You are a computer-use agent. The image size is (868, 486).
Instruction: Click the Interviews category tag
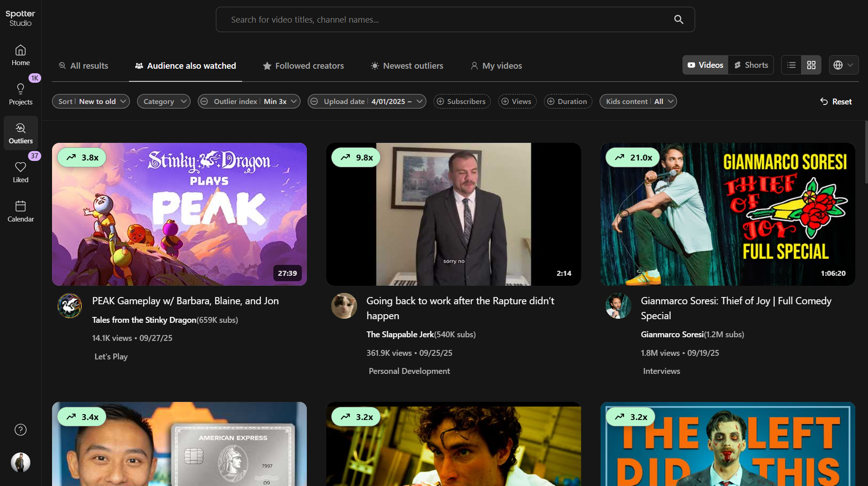[x=661, y=371]
